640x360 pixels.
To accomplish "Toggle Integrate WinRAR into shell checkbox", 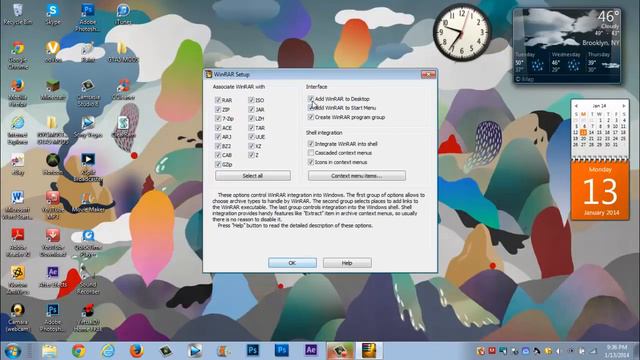I will (x=311, y=144).
